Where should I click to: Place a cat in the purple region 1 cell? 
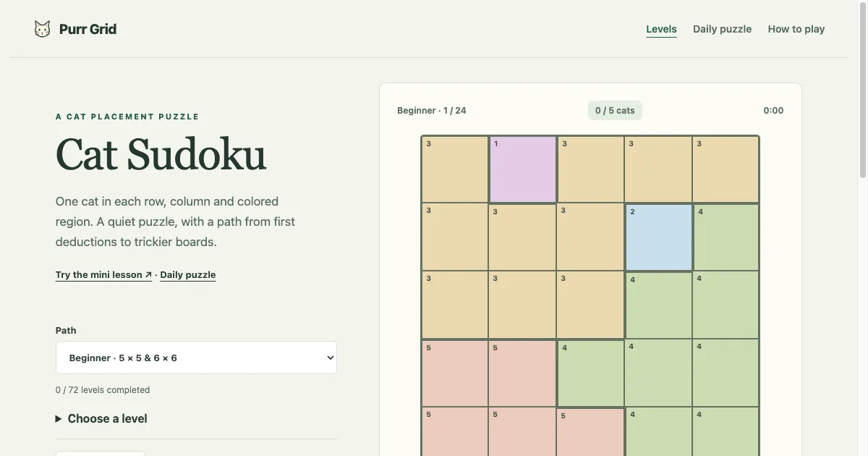(523, 169)
